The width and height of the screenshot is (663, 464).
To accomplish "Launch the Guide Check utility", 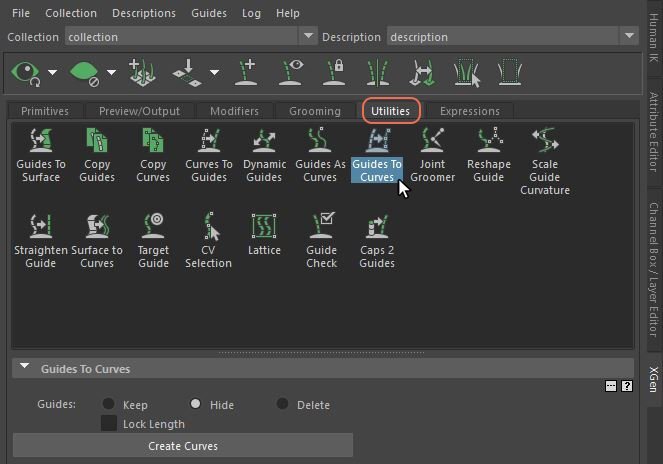I will tap(321, 226).
